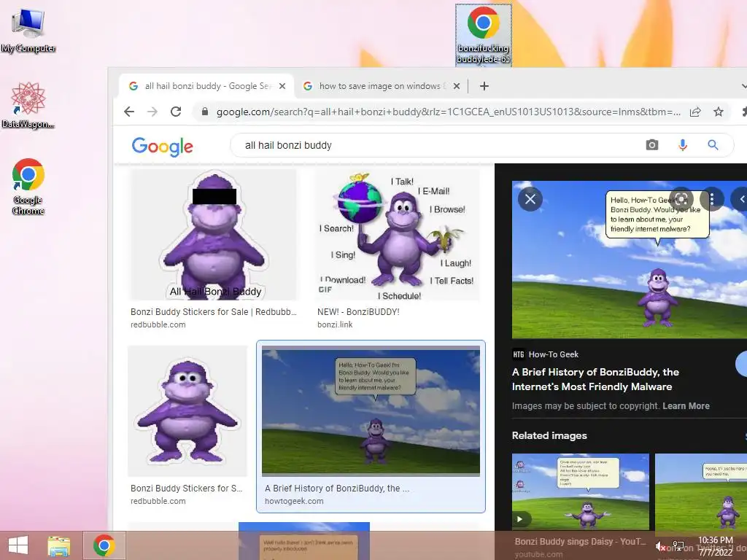Screen dimensions: 747x560
Task: Click 'A Brief History of BonziBuddy, the ...' caption
Action: pos(337,489)
